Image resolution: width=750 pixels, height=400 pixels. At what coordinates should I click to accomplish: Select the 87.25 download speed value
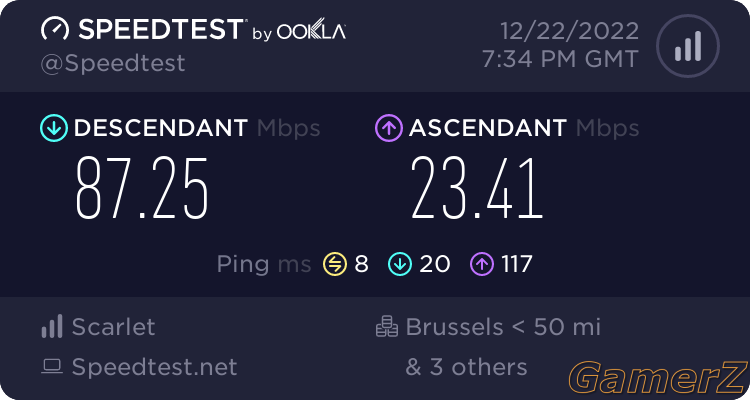coord(142,189)
